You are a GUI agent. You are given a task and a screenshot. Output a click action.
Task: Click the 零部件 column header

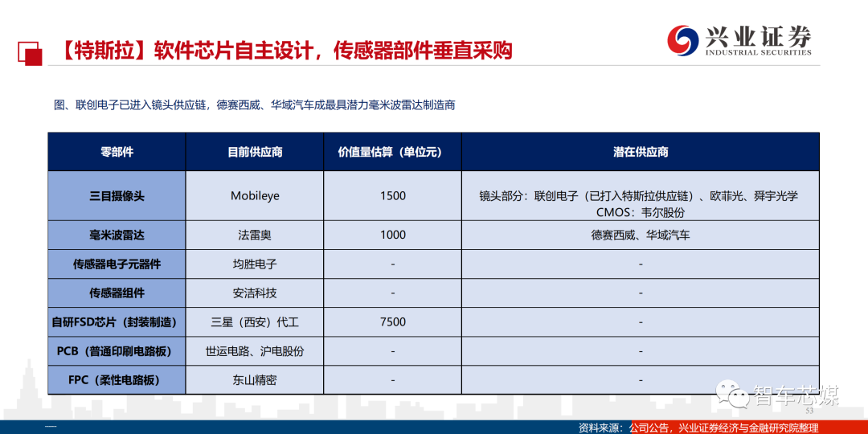coord(117,152)
